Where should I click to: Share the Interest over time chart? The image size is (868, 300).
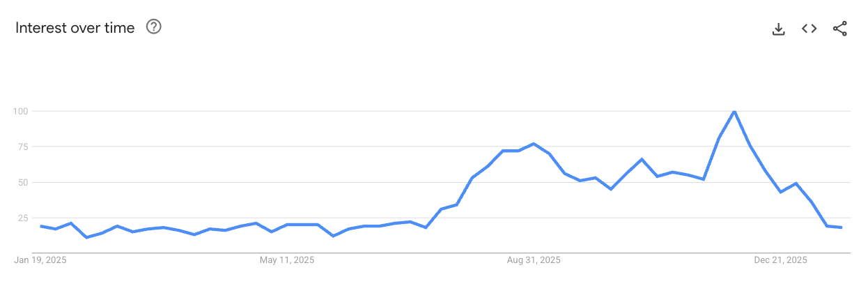pyautogui.click(x=839, y=29)
